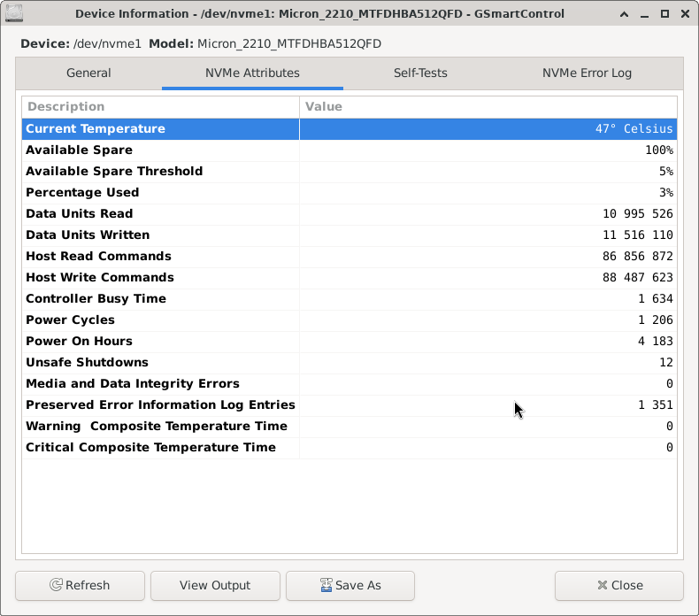Select the Controller Busy Time row

click(x=349, y=299)
